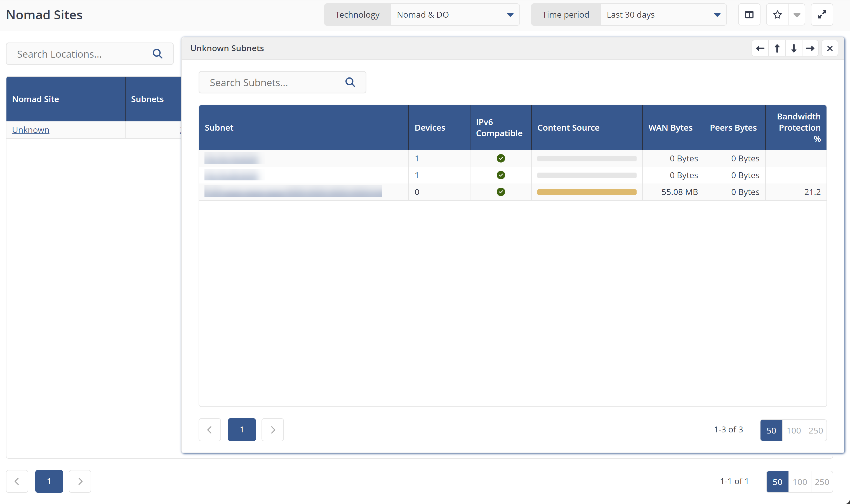Viewport: 850px width, 504px height.
Task: Click the down arrow navigation icon
Action: (x=793, y=48)
